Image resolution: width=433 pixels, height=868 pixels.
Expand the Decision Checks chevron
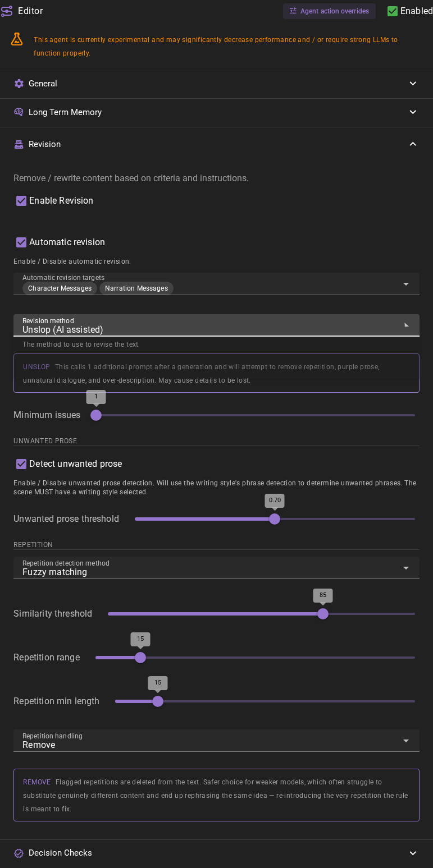click(413, 853)
